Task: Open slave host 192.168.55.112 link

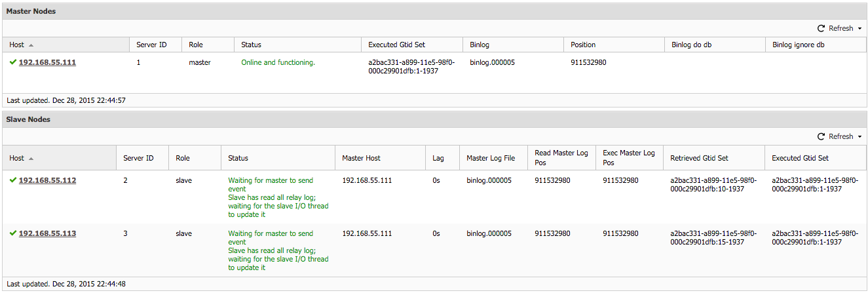Action: click(x=47, y=180)
